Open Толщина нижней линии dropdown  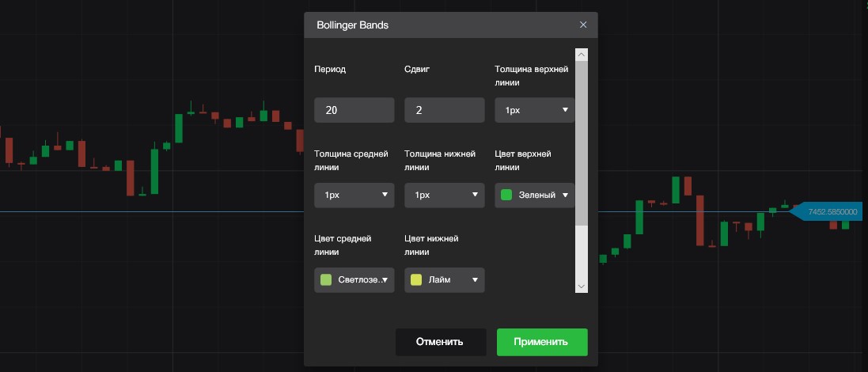(x=445, y=195)
